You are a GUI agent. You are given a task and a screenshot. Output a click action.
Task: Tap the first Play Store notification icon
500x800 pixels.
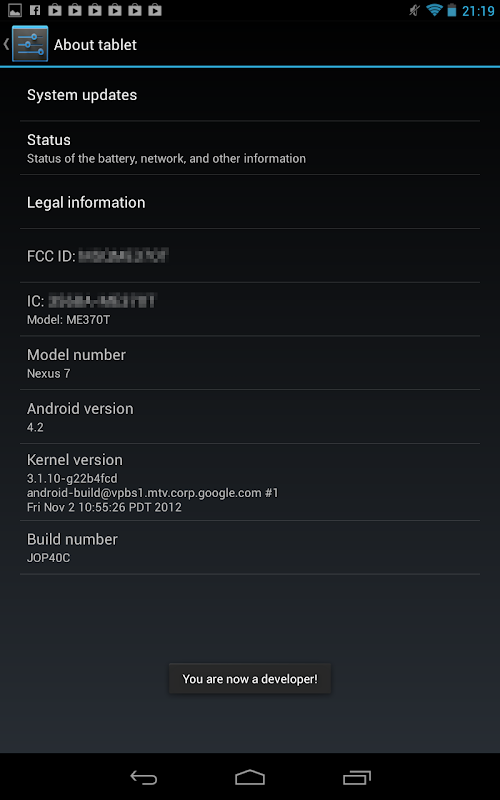[55, 10]
